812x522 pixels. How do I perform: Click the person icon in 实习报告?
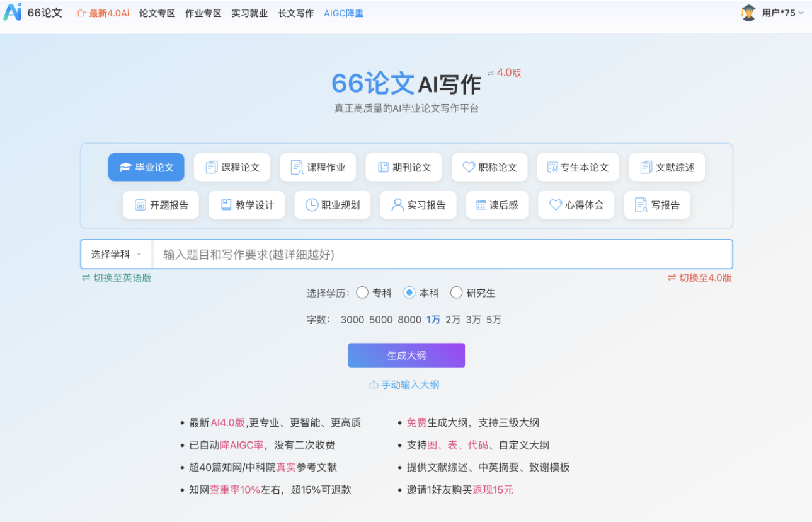397,205
